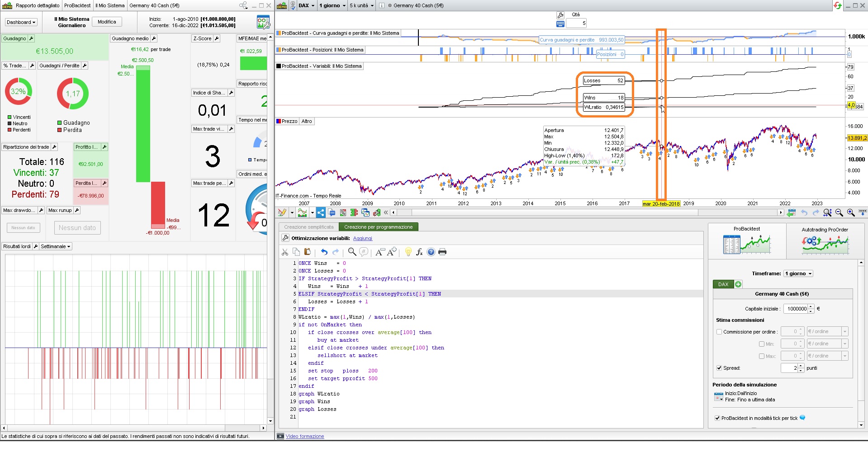Toggle the Min commission checkbox
The height and width of the screenshot is (466, 868).
pyautogui.click(x=762, y=344)
